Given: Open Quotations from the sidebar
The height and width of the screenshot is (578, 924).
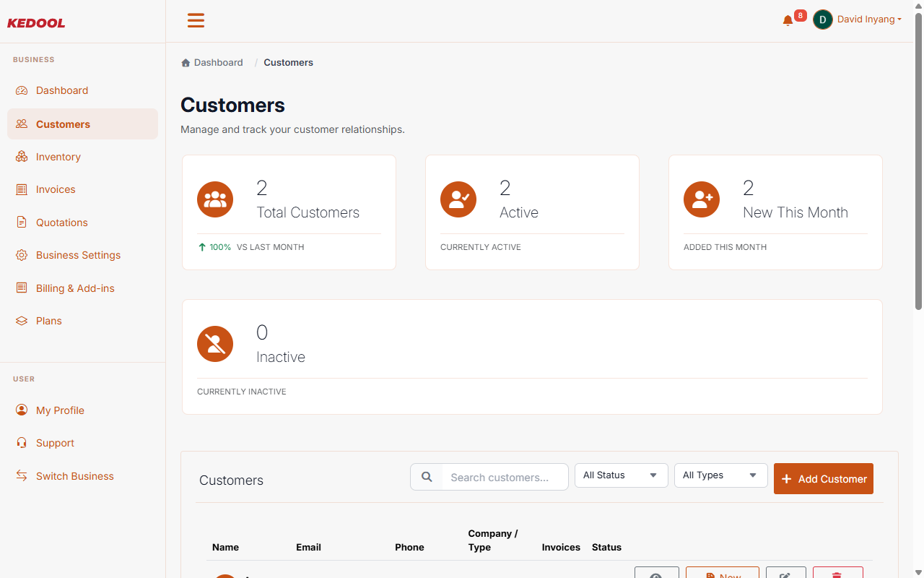Looking at the screenshot, I should click(82, 223).
